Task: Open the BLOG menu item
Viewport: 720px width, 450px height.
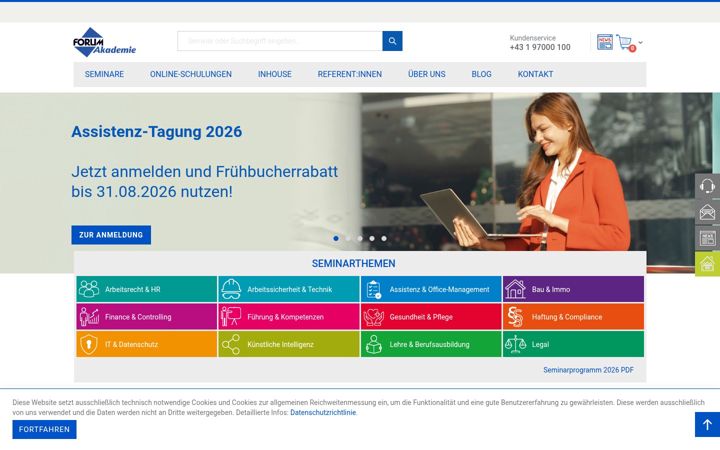Action: (481, 74)
